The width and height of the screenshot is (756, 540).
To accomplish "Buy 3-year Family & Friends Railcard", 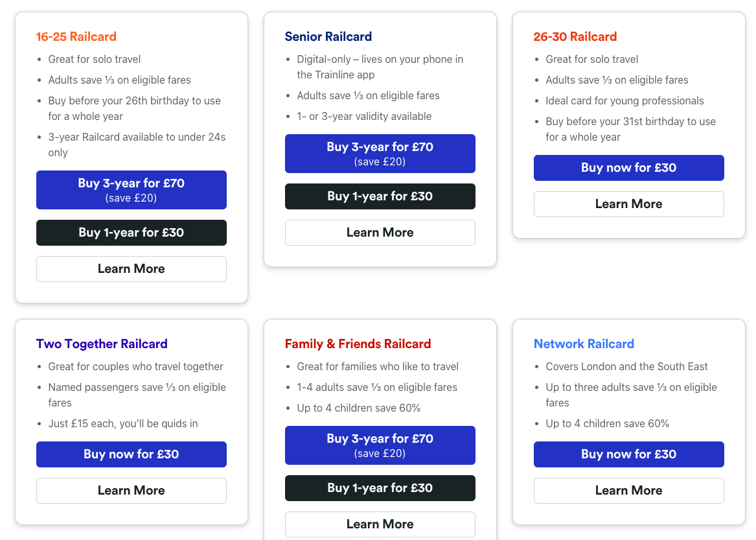I will (380, 445).
